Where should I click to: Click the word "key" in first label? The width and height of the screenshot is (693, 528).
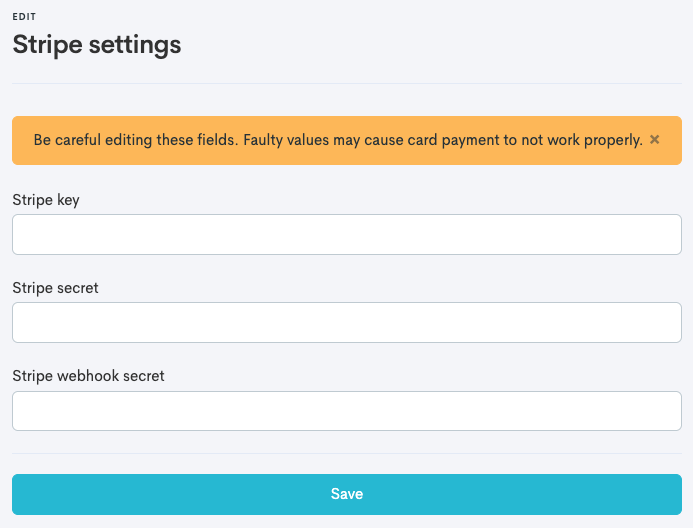[68, 200]
